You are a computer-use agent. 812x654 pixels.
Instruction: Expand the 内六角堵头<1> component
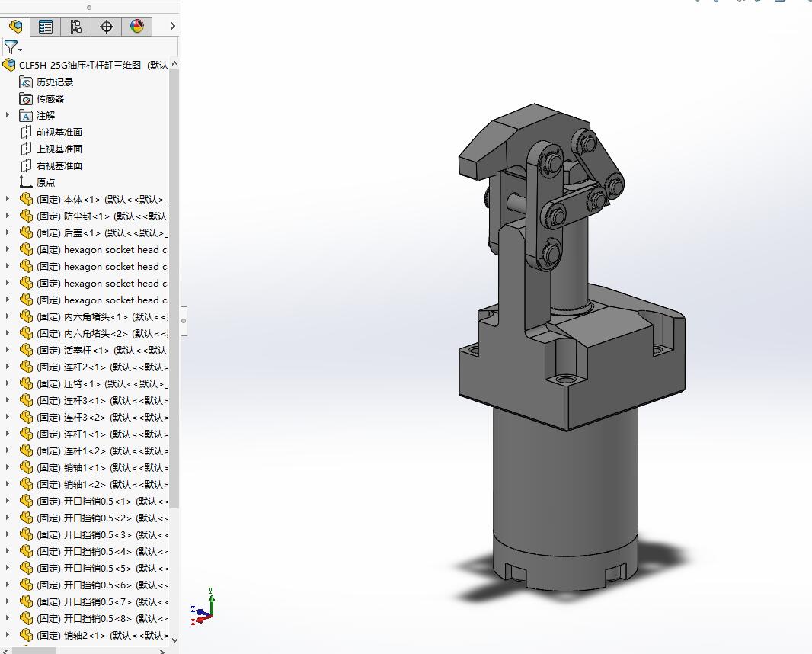point(8,316)
